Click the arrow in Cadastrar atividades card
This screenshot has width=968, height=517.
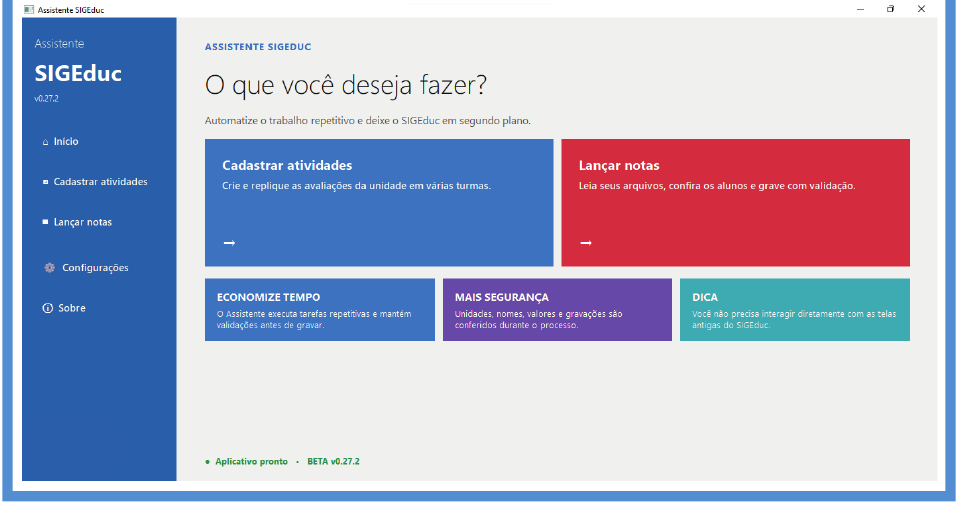tap(229, 243)
